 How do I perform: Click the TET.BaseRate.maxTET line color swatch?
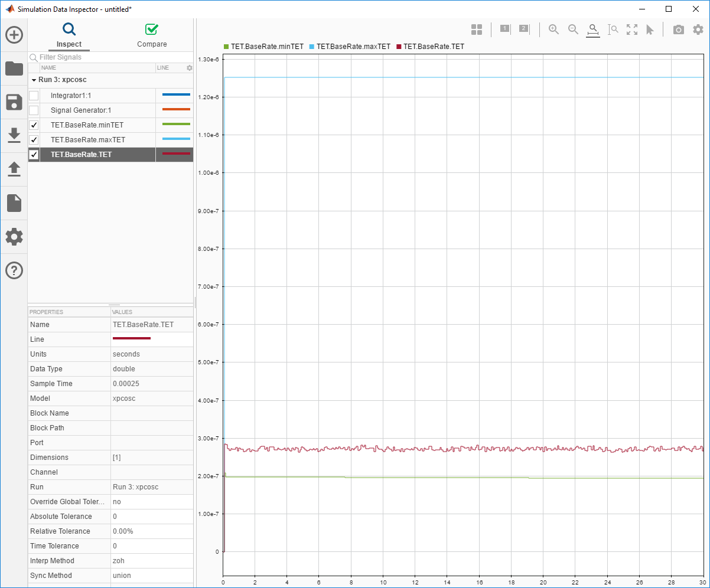176,139
